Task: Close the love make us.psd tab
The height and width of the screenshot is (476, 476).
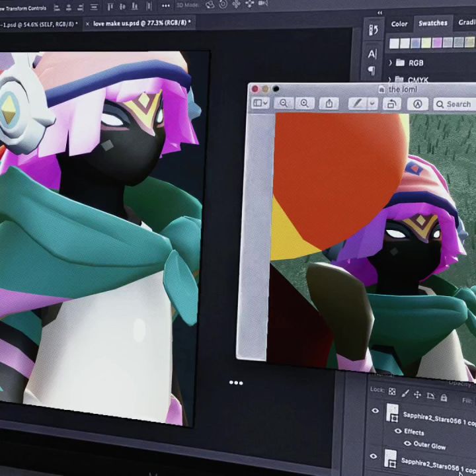Action: pos(87,24)
